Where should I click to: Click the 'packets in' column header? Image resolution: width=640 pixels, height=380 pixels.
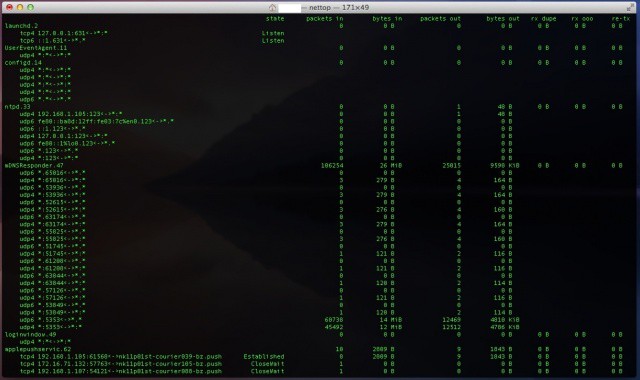coord(324,18)
